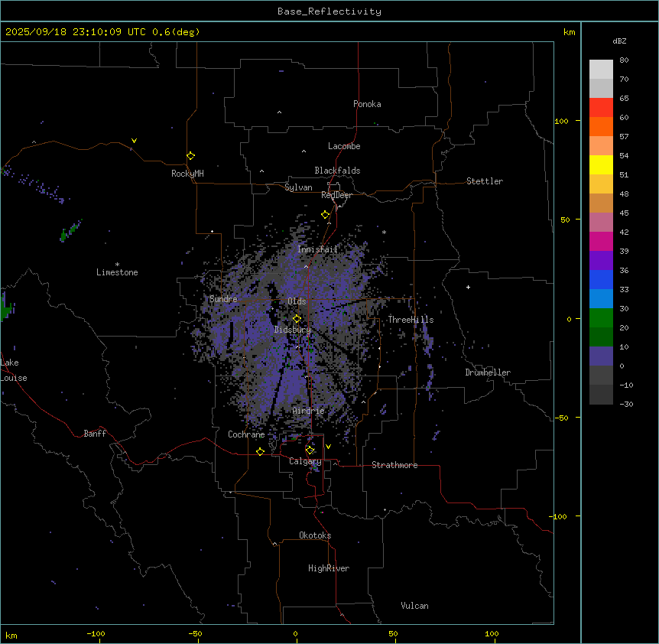Select the asterisk marker above Limestone
659x644 pixels.
[117, 264]
